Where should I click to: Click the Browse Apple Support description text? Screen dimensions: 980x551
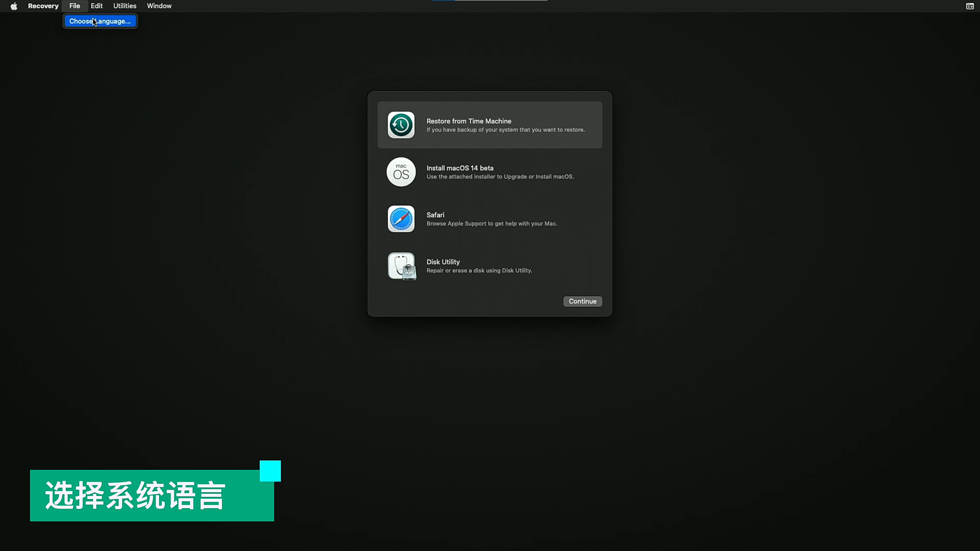pyautogui.click(x=492, y=224)
